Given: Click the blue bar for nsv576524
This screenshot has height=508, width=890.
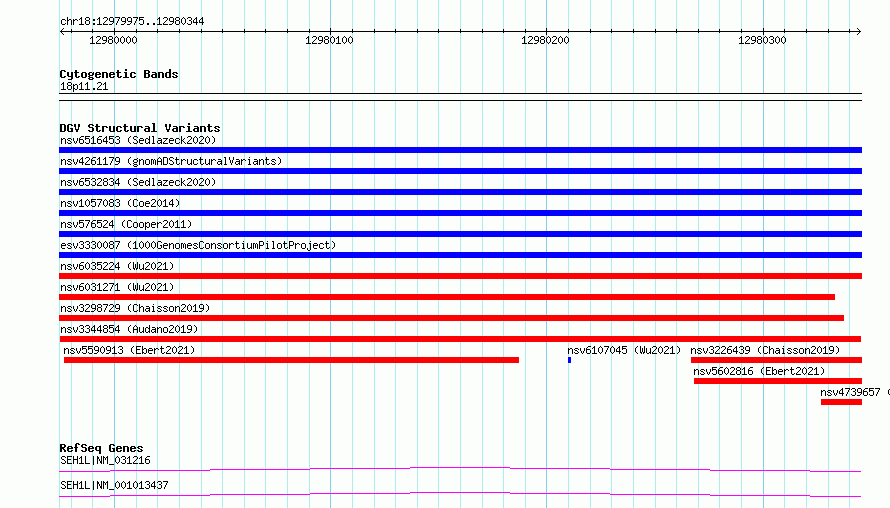Looking at the screenshot, I should coord(460,234).
